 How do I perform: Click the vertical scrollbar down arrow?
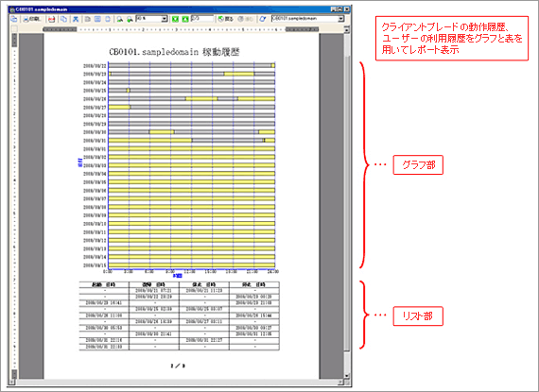click(347, 376)
